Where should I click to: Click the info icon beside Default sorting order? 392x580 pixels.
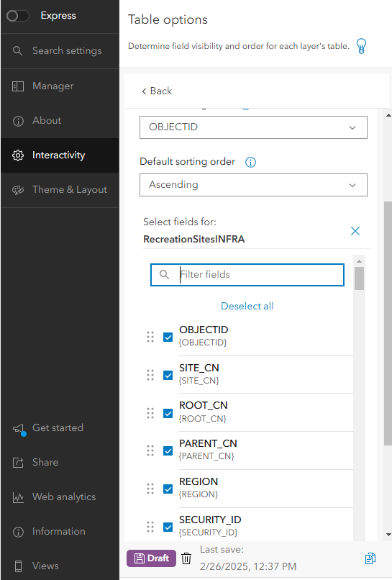coord(250,162)
